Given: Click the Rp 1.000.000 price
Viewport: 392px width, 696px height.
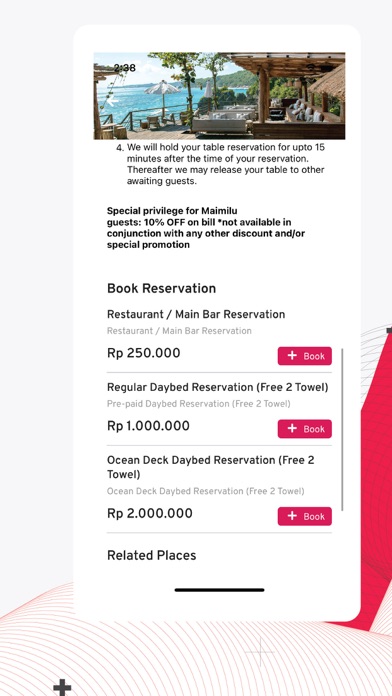Looking at the screenshot, I should pyautogui.click(x=148, y=426).
